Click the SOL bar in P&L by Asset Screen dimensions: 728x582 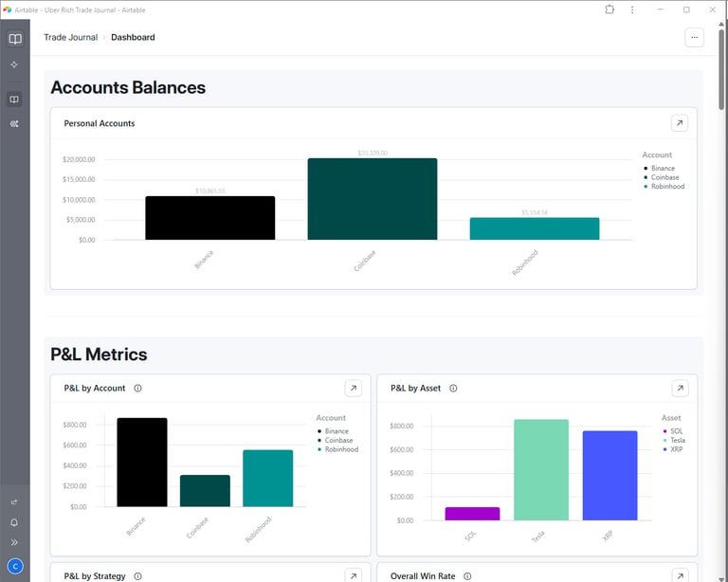click(x=472, y=514)
